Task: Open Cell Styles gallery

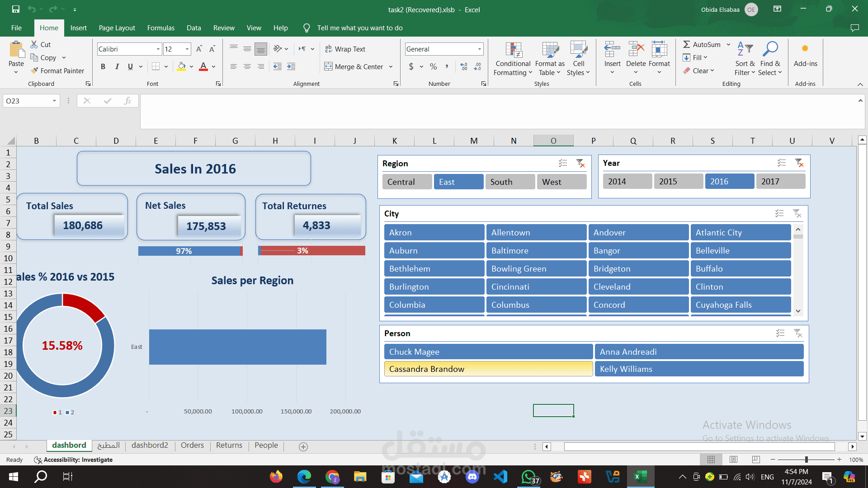Action: tap(578, 59)
